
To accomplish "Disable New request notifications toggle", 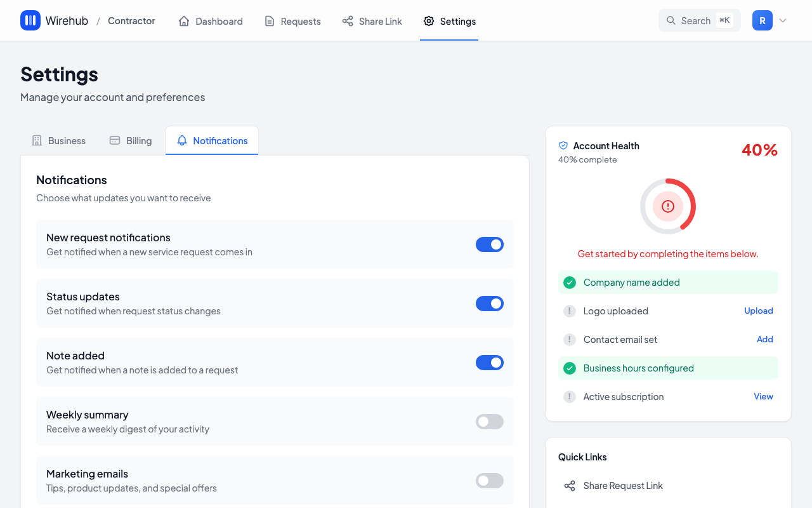I will tap(489, 244).
